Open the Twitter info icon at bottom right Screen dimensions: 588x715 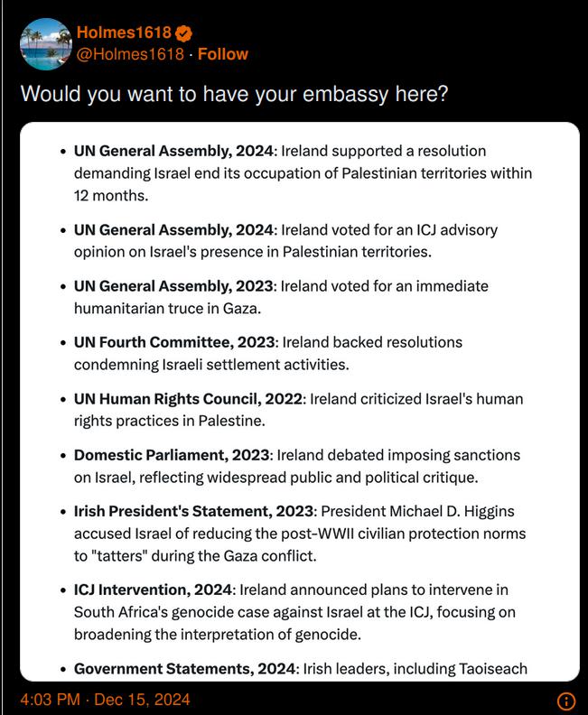[566, 701]
